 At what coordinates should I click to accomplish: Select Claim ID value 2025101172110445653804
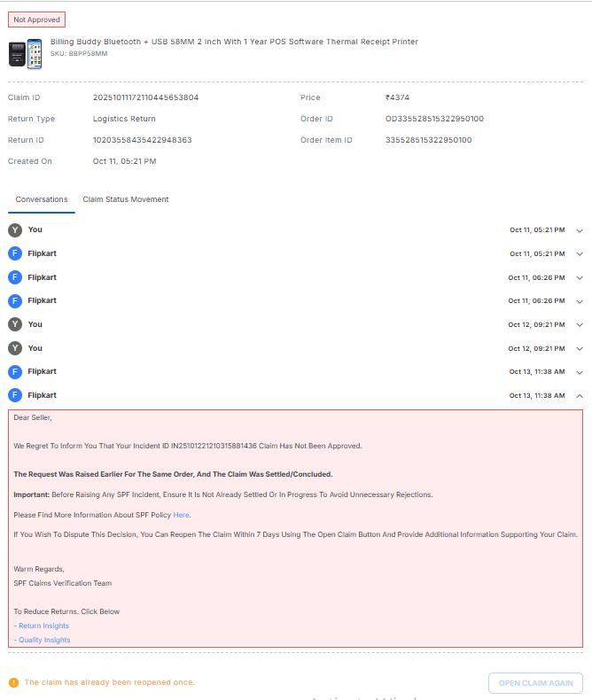point(145,97)
